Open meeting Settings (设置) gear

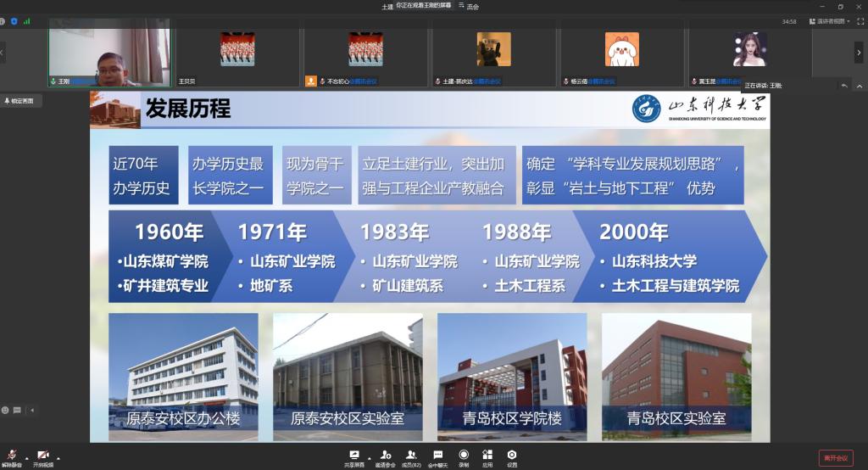point(512,456)
